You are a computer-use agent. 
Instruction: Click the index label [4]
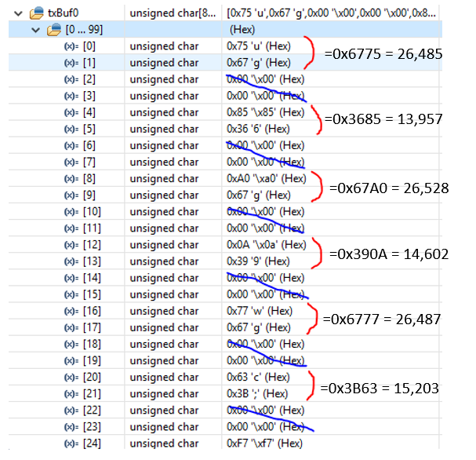coord(89,112)
